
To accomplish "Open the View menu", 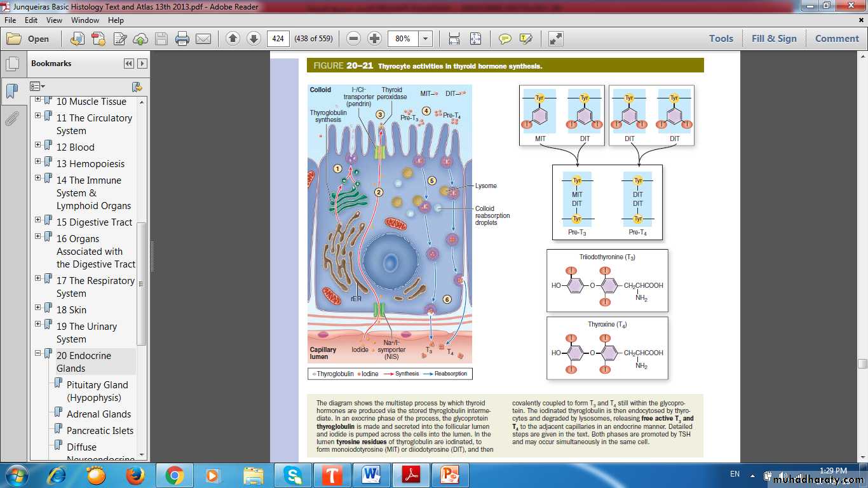I will pos(53,20).
